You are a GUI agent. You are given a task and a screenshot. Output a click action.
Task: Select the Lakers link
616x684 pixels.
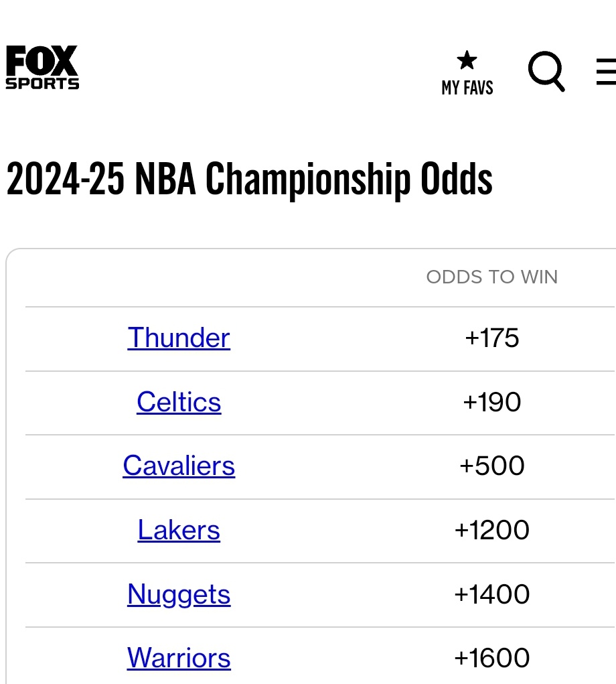pos(179,530)
